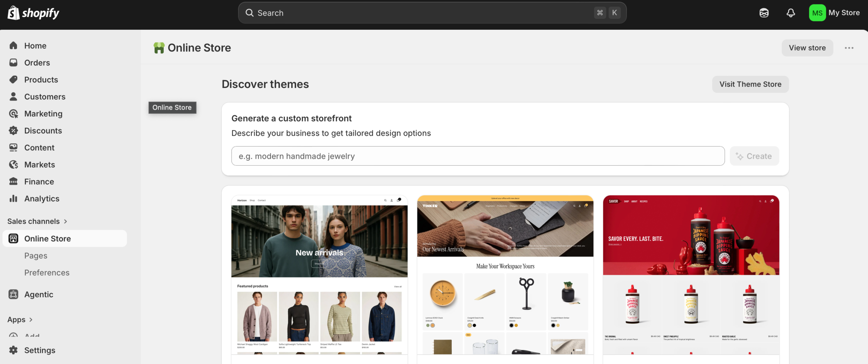
Task: Select the Horizon theme preview
Action: (x=319, y=275)
